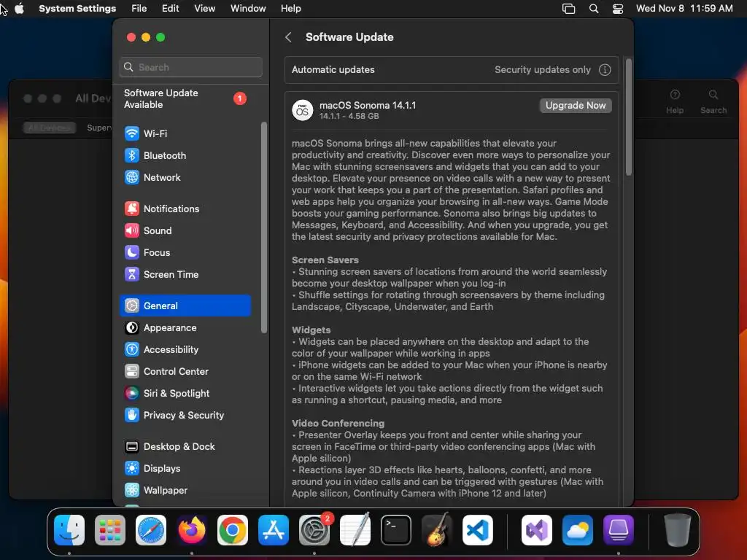Open the Window menu
This screenshot has width=747, height=560.
[x=248, y=9]
